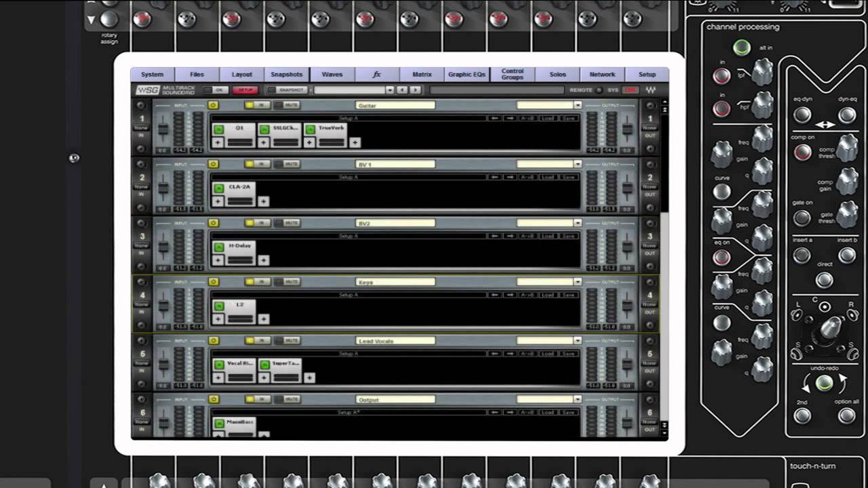The height and width of the screenshot is (488, 868).
Task: Go to next snapshot arrow
Action: tap(415, 90)
